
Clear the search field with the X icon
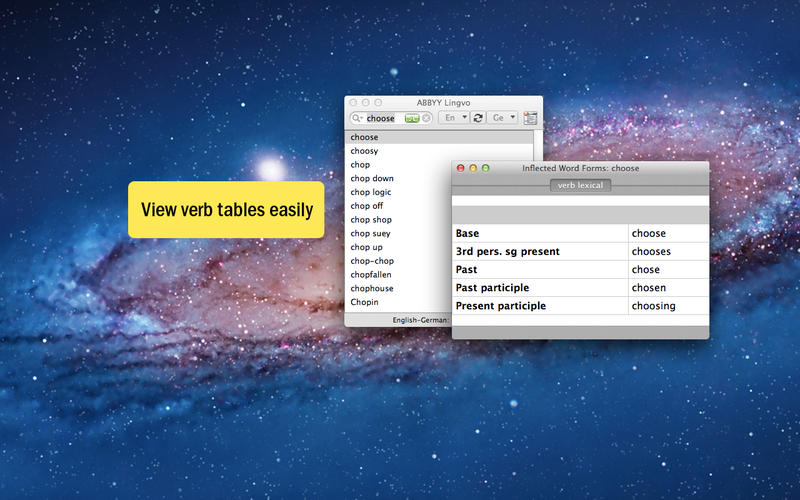[426, 118]
